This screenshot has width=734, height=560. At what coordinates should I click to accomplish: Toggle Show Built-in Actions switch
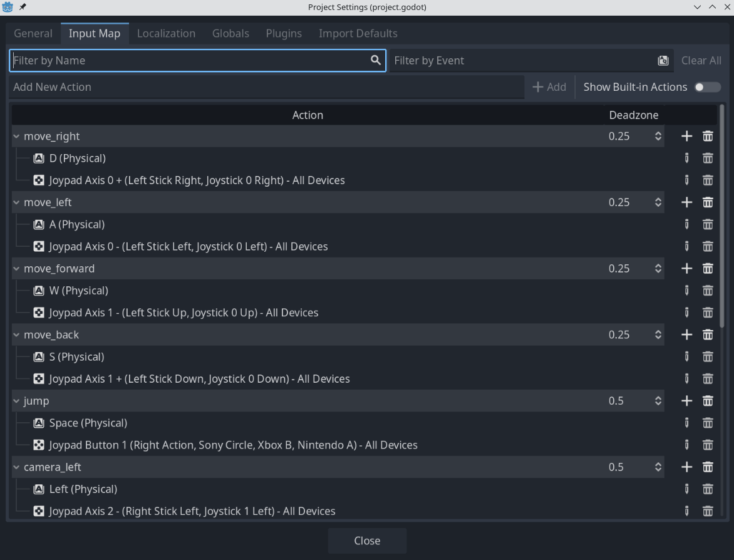click(x=707, y=87)
